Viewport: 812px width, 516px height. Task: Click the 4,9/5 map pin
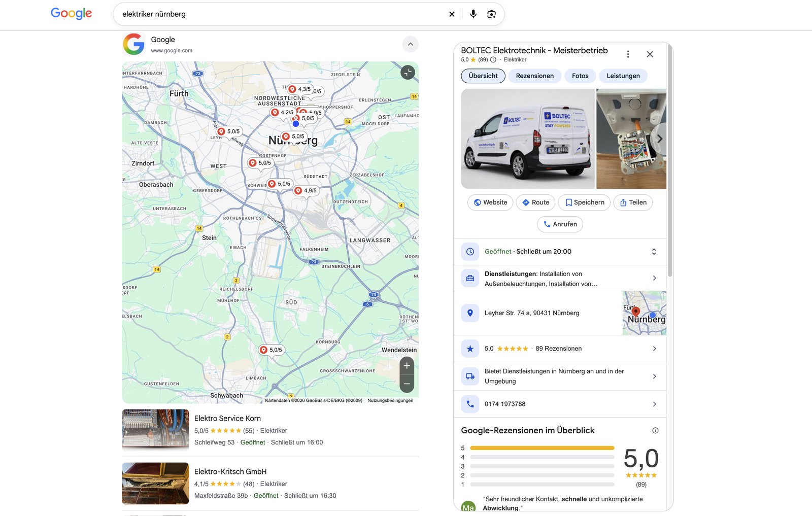(x=306, y=191)
